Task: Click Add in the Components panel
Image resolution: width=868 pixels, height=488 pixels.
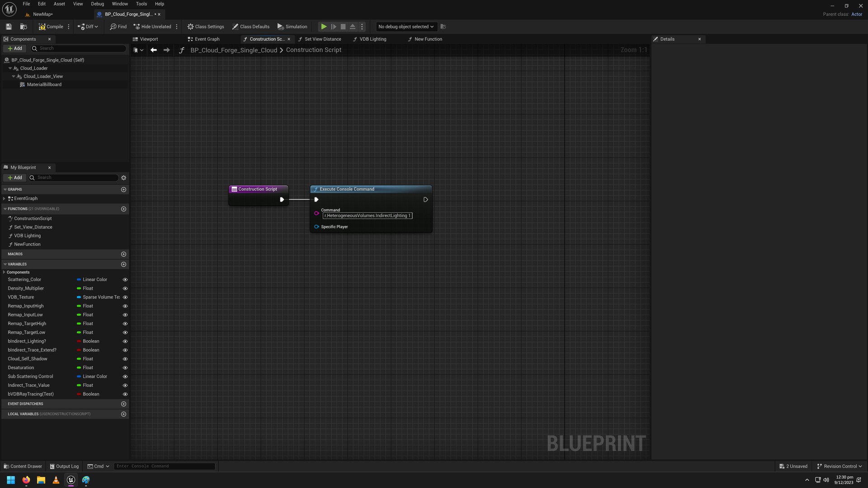Action: [x=15, y=48]
